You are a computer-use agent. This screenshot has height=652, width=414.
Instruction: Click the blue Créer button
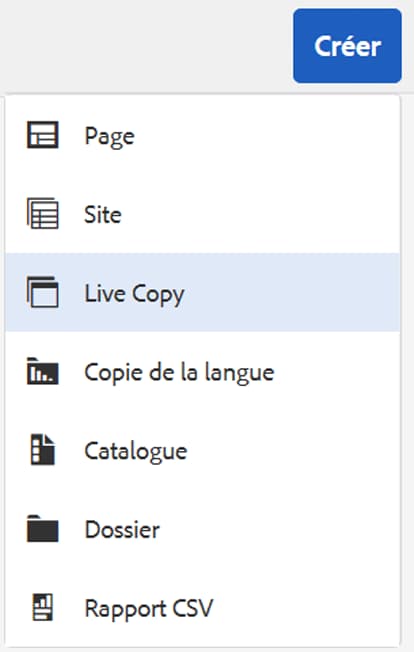(x=347, y=46)
